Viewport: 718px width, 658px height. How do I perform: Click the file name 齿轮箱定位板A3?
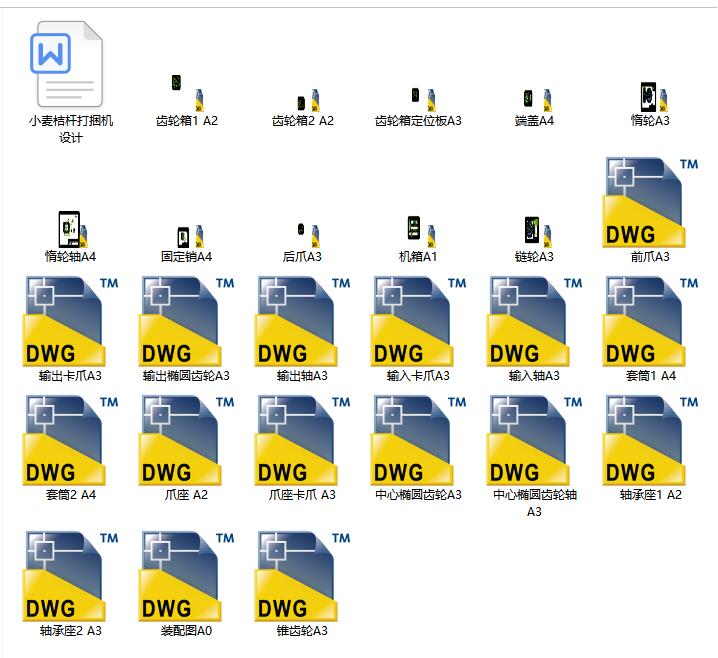tap(418, 121)
